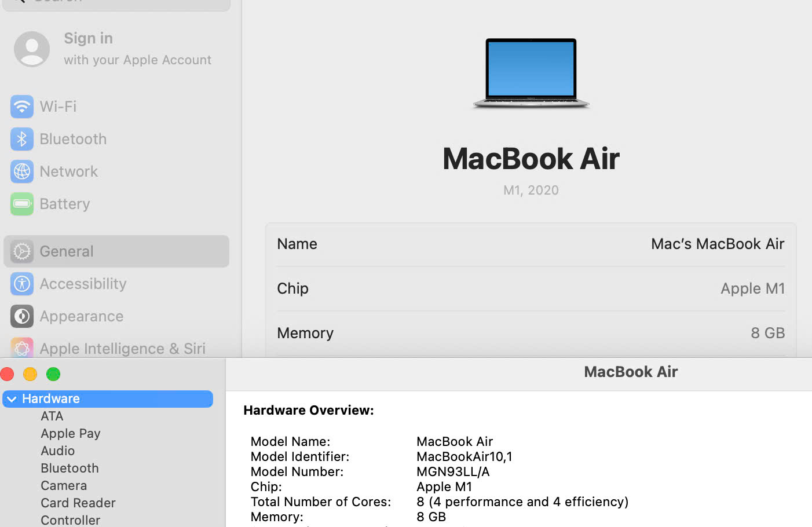
Task: Zoom System Information with green button
Action: [53, 374]
